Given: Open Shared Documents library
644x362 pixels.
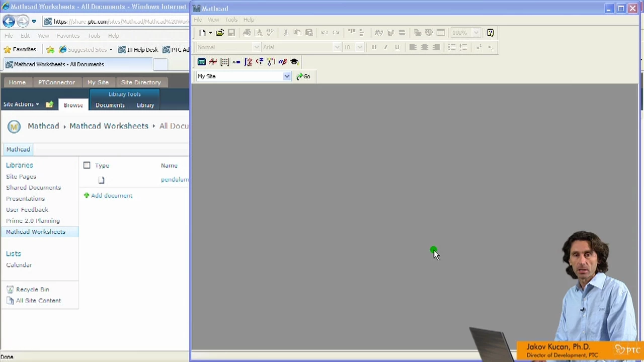Looking at the screenshot, I should point(33,188).
